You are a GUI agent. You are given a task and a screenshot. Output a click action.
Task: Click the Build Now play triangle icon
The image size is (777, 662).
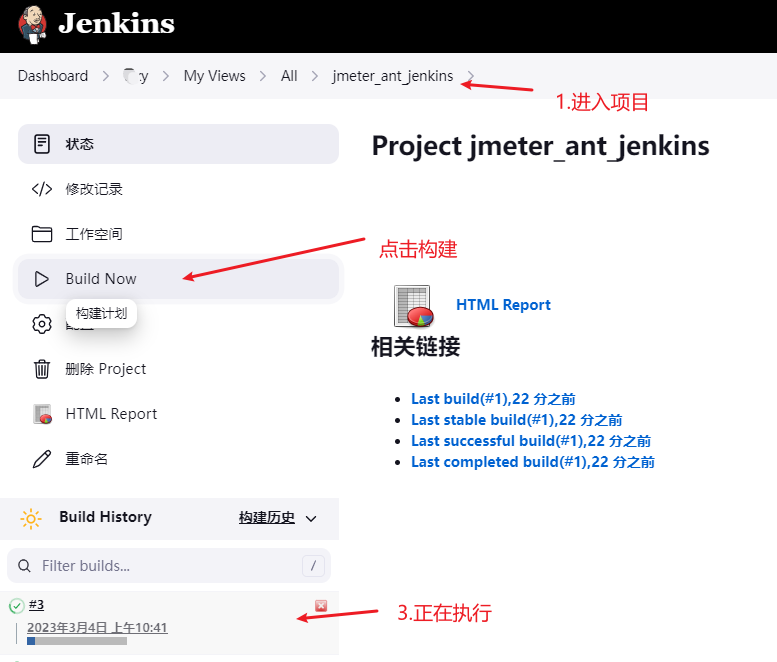point(42,279)
